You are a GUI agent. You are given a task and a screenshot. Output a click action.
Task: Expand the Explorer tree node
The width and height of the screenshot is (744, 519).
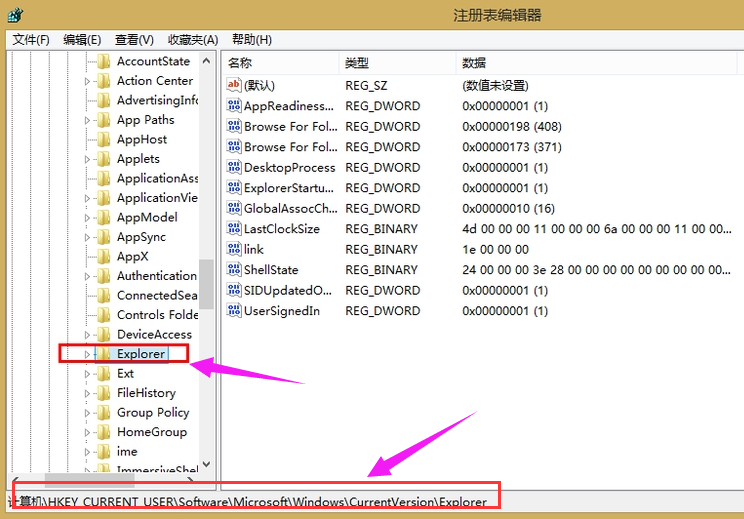click(x=88, y=354)
